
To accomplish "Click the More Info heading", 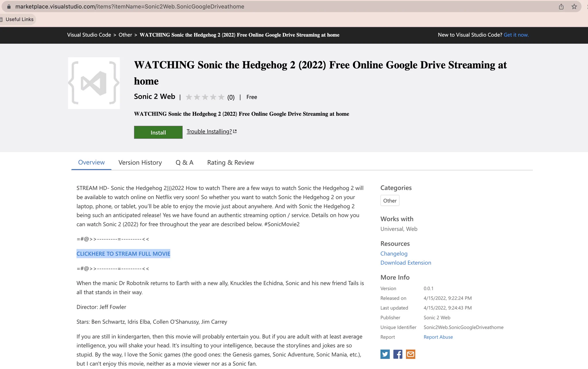I will point(395,277).
